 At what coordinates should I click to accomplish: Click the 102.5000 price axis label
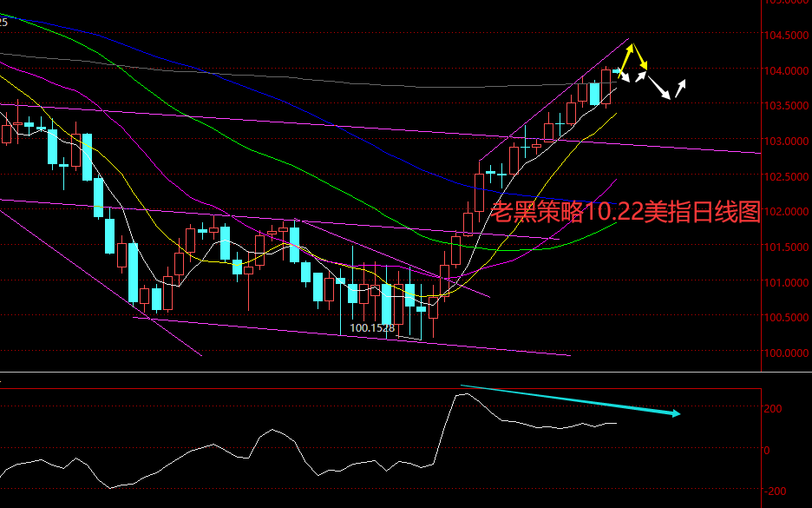click(x=787, y=177)
